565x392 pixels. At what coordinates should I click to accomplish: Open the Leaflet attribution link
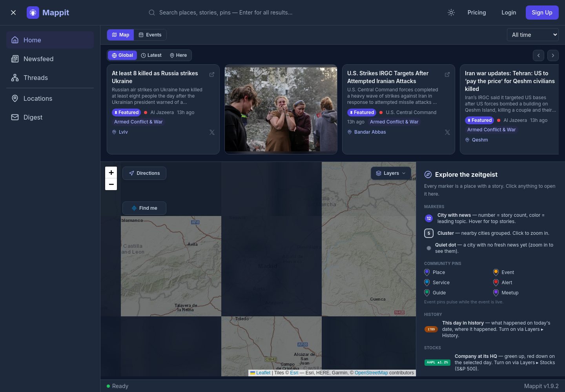(263, 373)
